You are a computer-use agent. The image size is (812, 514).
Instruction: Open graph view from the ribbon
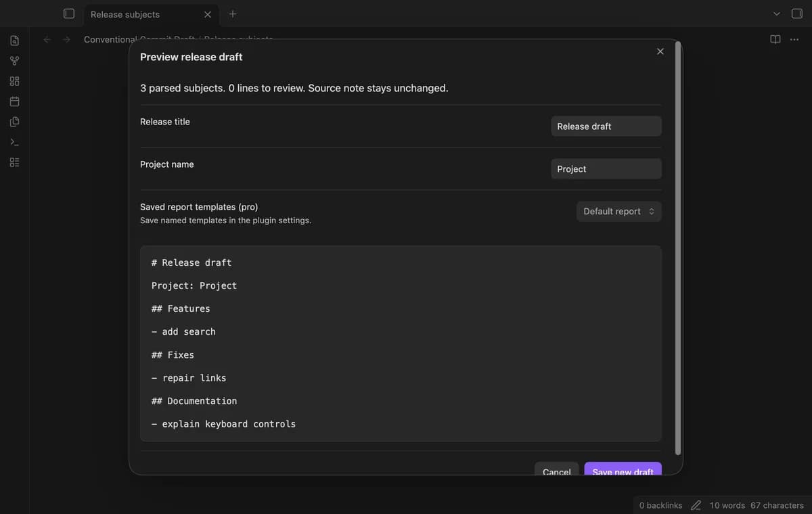14,61
